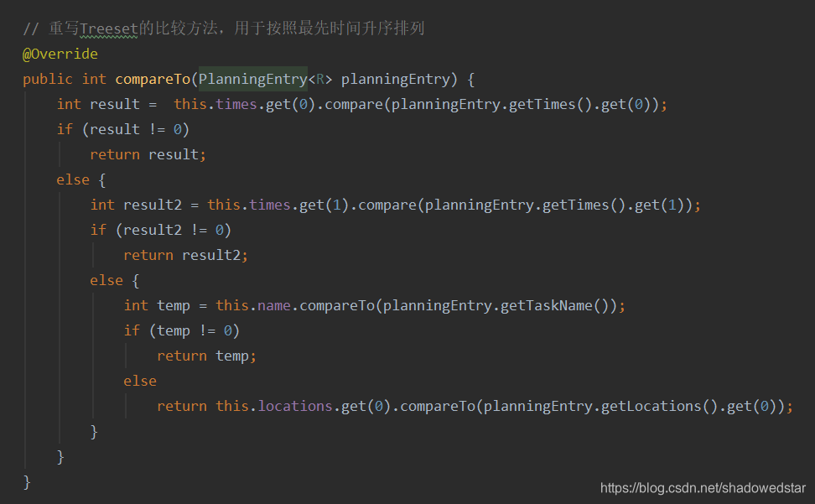Click 'getTaskName()' method call

pyautogui.click(x=554, y=305)
